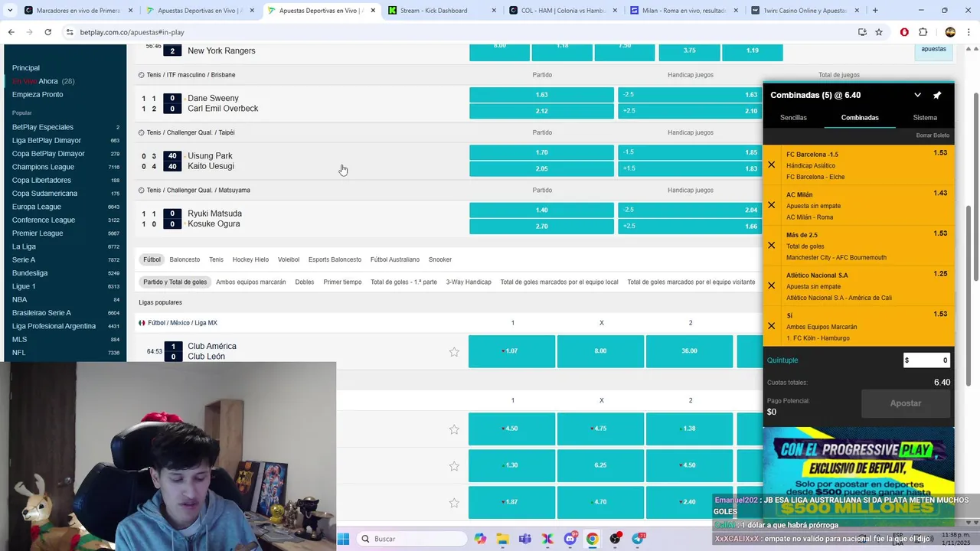Collapse the Combinadas betslip with chevron
The image size is (980, 551).
tap(917, 96)
